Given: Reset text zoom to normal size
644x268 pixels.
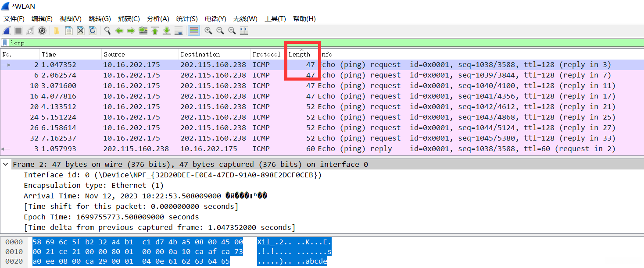Looking at the screenshot, I should [x=232, y=31].
